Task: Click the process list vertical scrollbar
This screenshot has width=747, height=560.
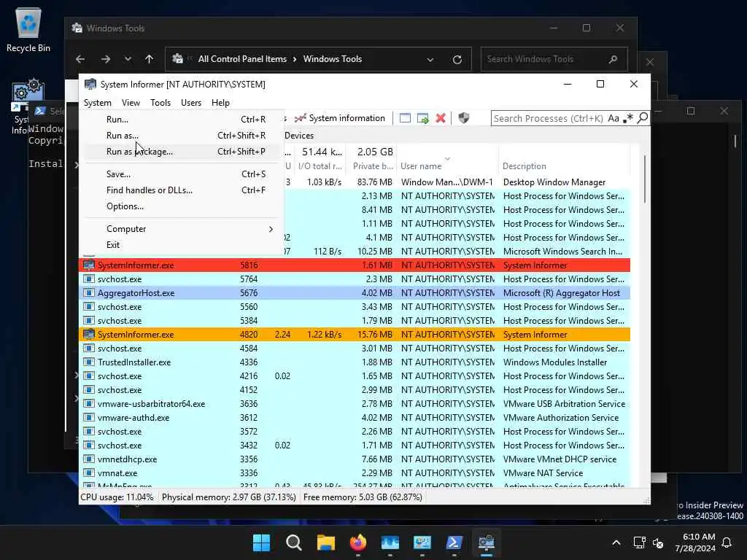Action: pyautogui.click(x=645, y=179)
